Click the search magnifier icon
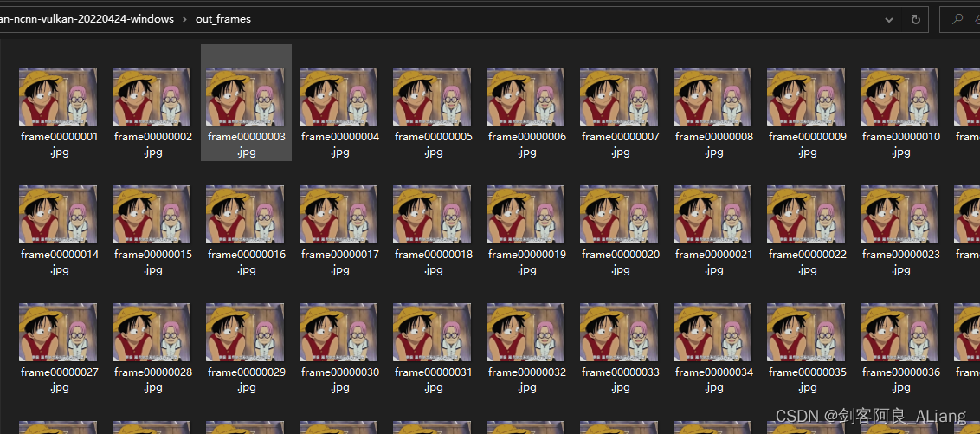The height and width of the screenshot is (434, 980). (957, 19)
